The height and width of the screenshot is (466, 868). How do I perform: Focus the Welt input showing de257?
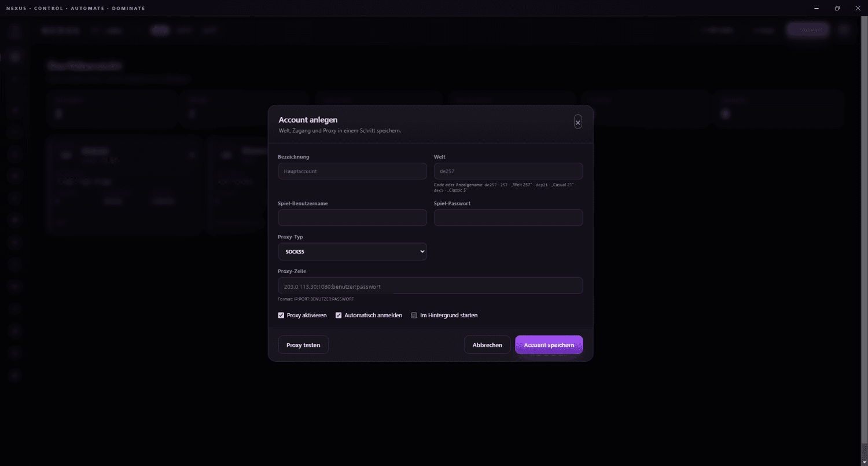click(x=508, y=171)
